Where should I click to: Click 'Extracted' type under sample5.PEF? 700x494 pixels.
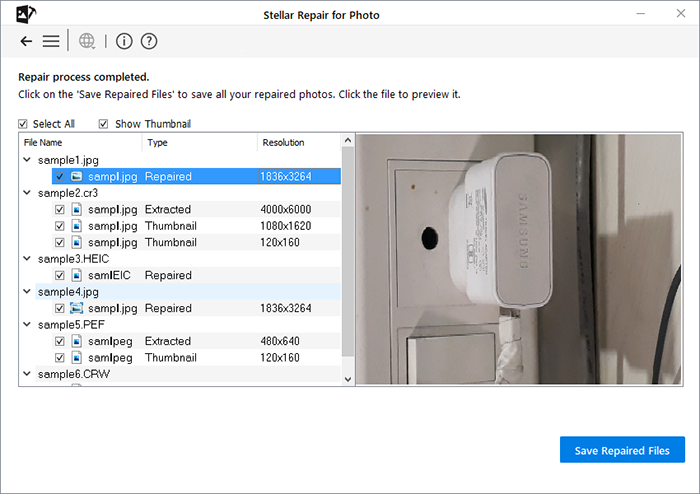(168, 341)
